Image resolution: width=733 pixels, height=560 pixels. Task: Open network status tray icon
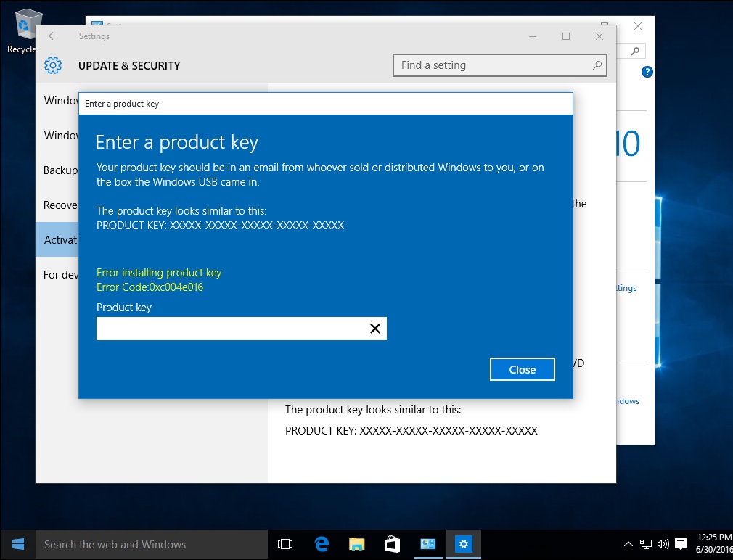pyautogui.click(x=646, y=544)
